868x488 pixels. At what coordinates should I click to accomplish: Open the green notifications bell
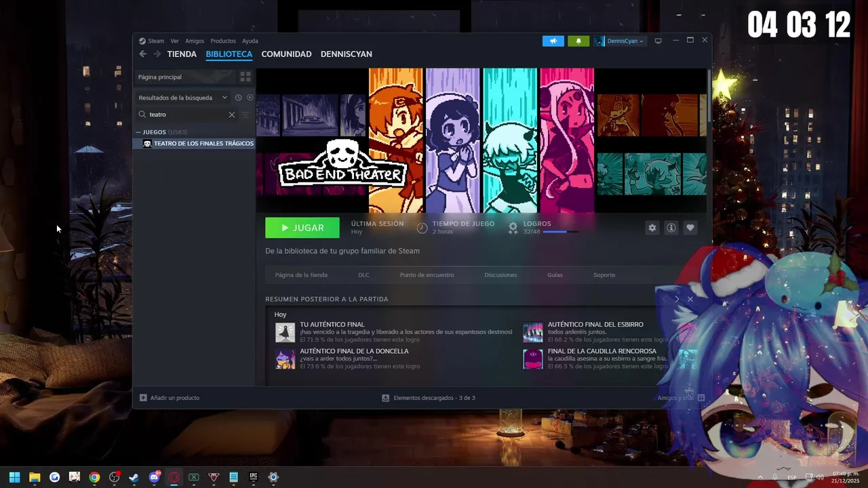click(578, 41)
